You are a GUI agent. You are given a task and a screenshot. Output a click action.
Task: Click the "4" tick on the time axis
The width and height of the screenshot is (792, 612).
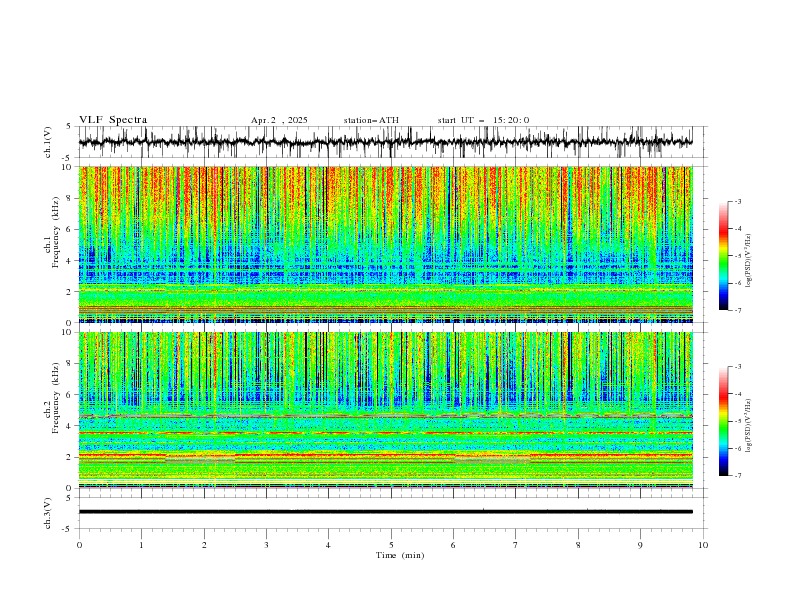click(x=328, y=545)
